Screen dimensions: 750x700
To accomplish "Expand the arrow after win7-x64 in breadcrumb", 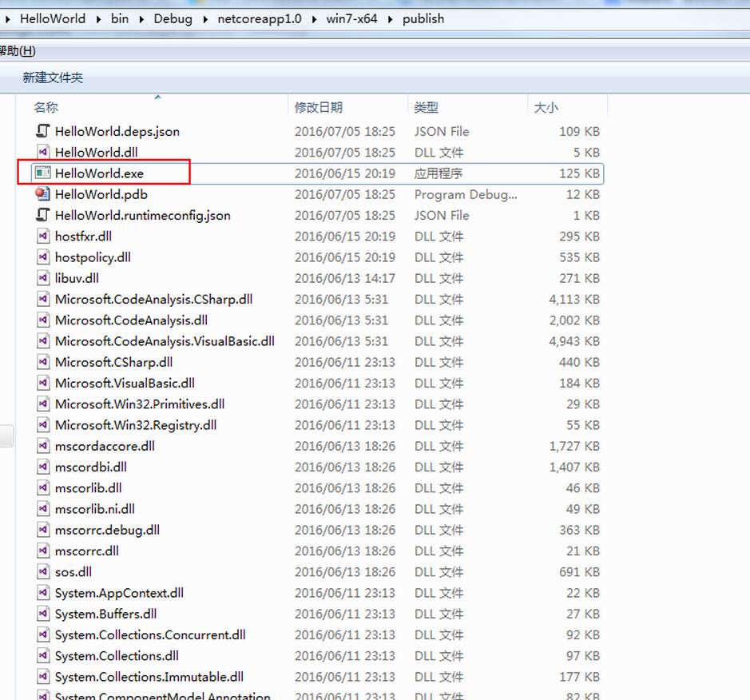I will (x=391, y=19).
